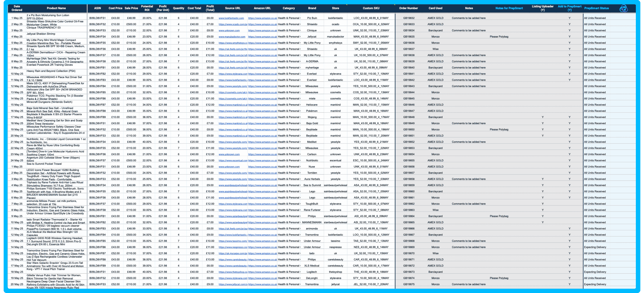Click Wise card cell in GB19837 row

pos(436,49)
